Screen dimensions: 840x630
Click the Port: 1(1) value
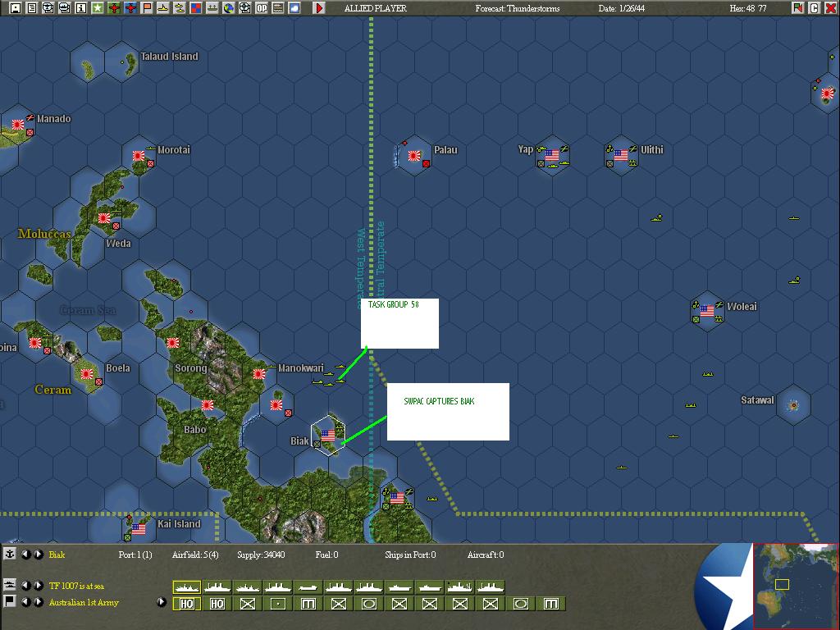point(135,555)
